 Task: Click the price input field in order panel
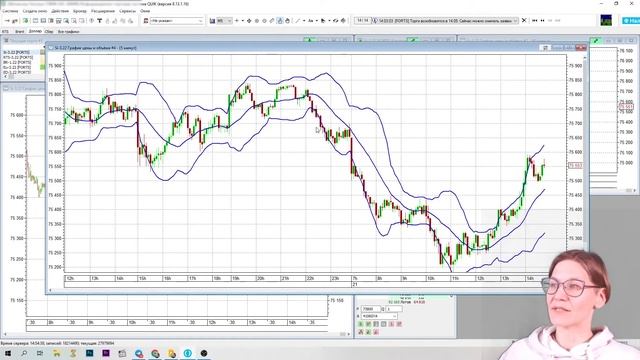coord(371,309)
